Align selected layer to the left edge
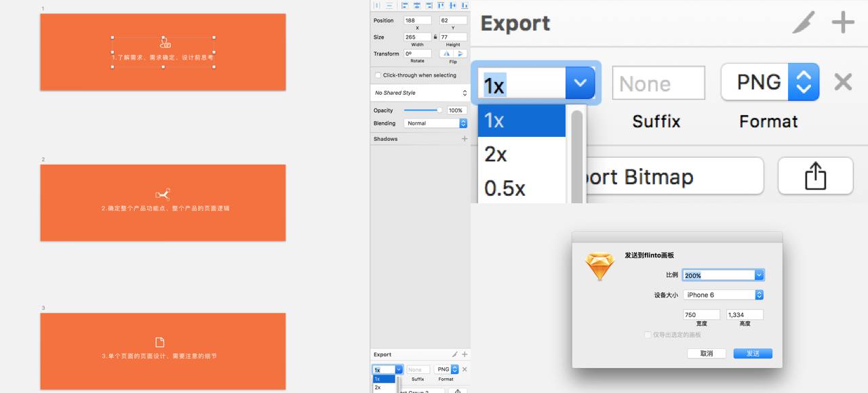The width and height of the screenshot is (868, 393). 405,5
